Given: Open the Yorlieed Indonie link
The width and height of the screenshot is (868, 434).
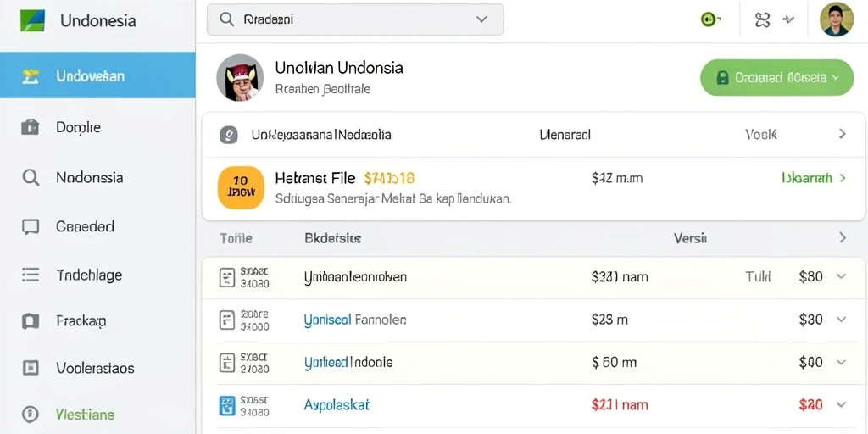Looking at the screenshot, I should (x=348, y=363).
